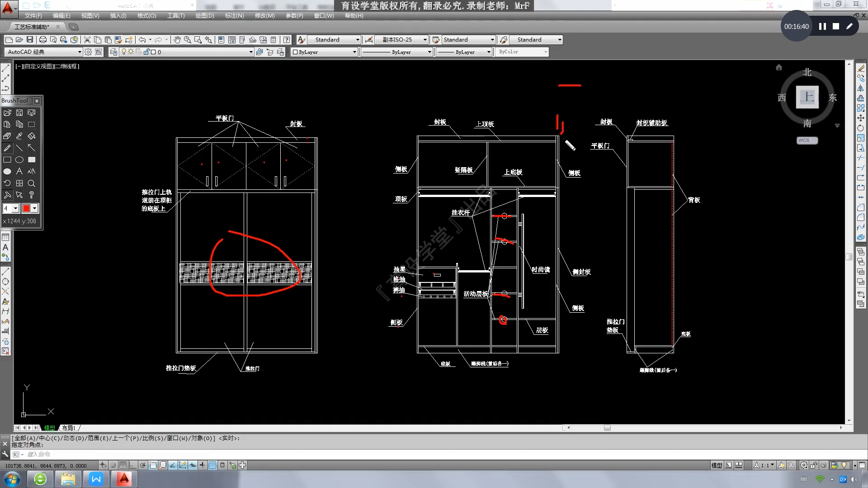
Task: Open File Explorer from the taskbar
Action: (68, 479)
